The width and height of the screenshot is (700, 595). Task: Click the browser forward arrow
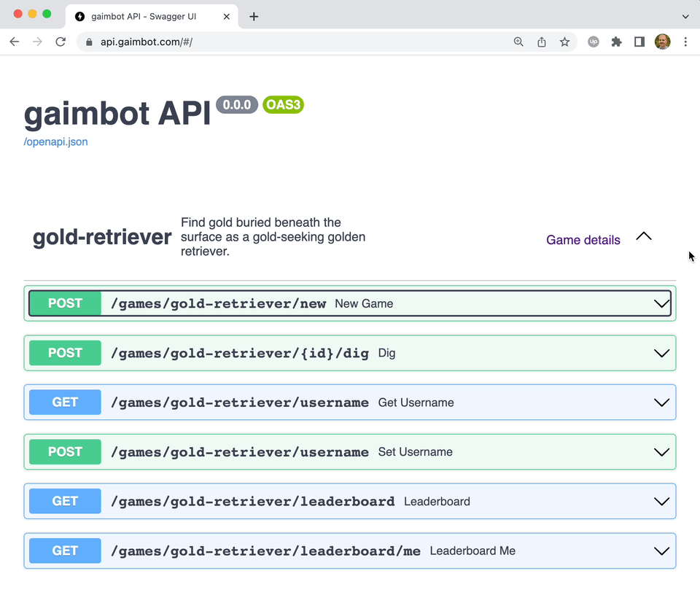(37, 42)
